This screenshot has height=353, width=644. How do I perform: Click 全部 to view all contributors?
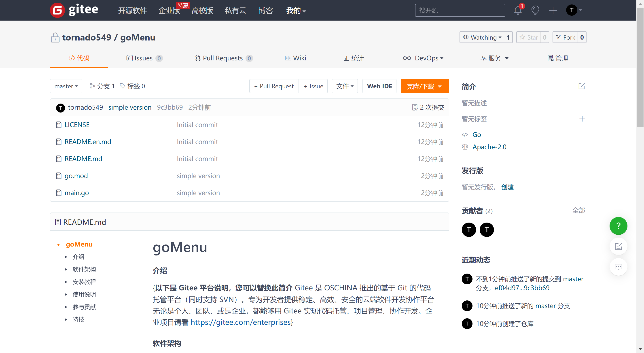pyautogui.click(x=578, y=211)
